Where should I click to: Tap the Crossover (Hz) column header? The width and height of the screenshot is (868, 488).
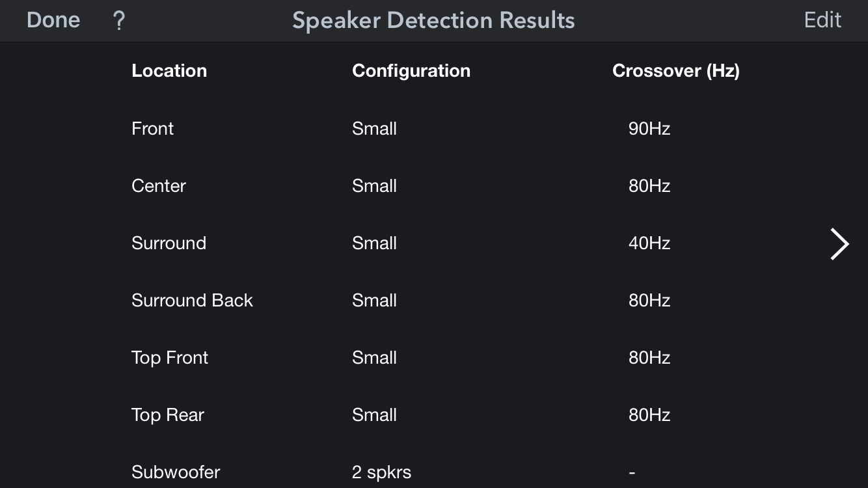coord(676,71)
